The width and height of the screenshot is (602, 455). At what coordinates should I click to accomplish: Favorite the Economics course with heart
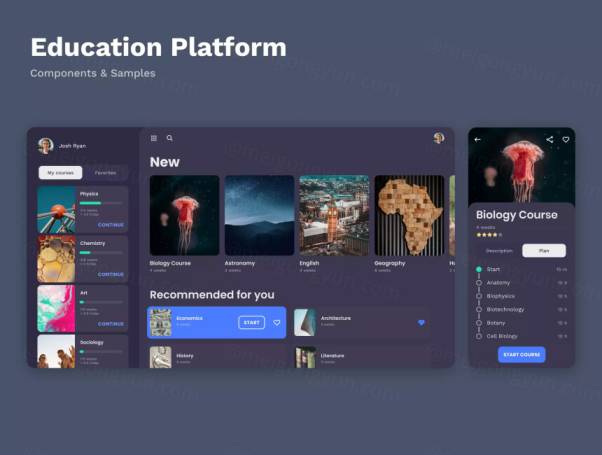277,323
